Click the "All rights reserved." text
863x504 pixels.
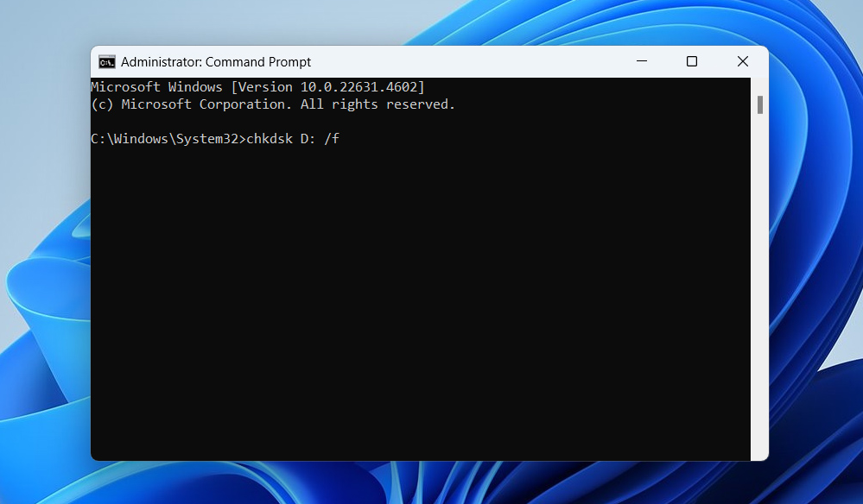378,104
